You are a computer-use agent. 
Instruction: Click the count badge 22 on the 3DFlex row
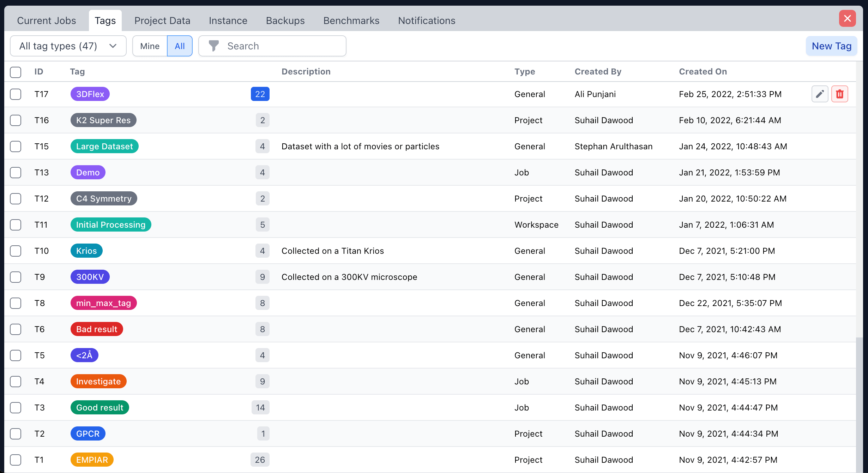(260, 94)
